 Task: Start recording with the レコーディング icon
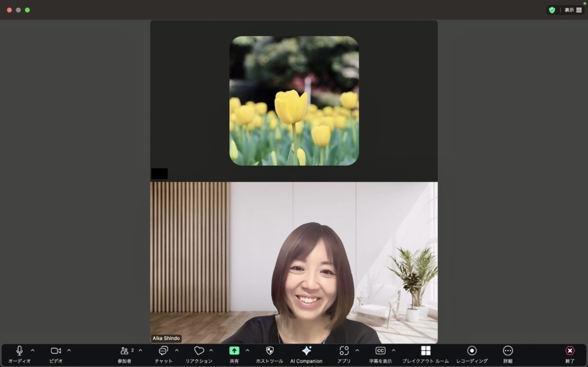click(x=471, y=351)
